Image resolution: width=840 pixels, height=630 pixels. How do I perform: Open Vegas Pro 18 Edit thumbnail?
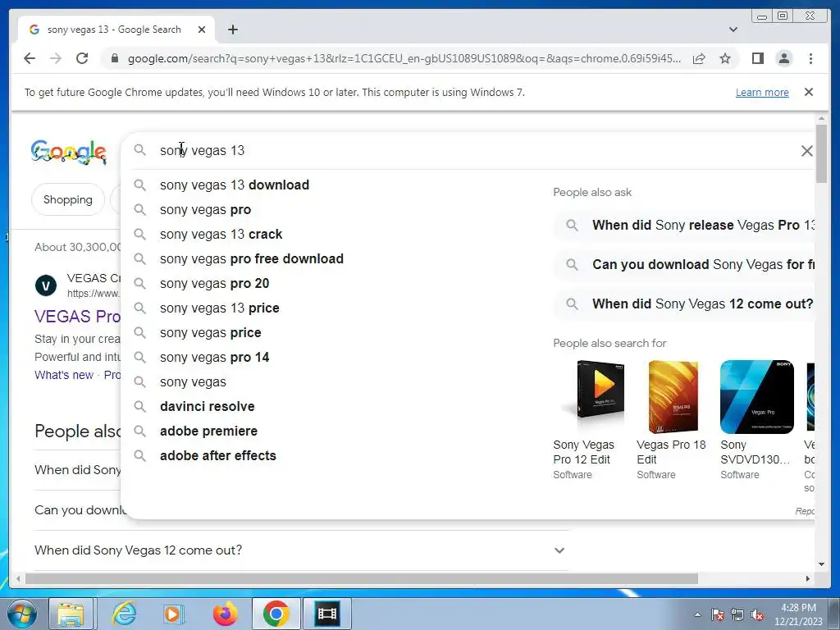673,397
